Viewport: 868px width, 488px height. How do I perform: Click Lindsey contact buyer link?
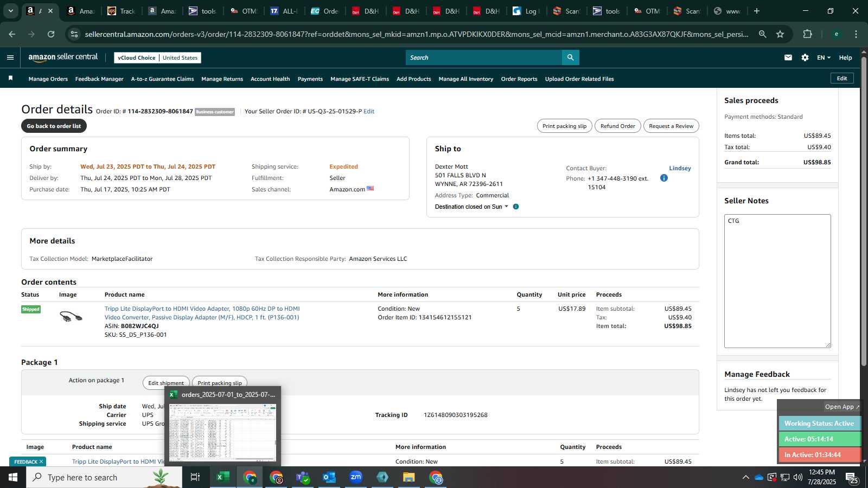pos(680,168)
